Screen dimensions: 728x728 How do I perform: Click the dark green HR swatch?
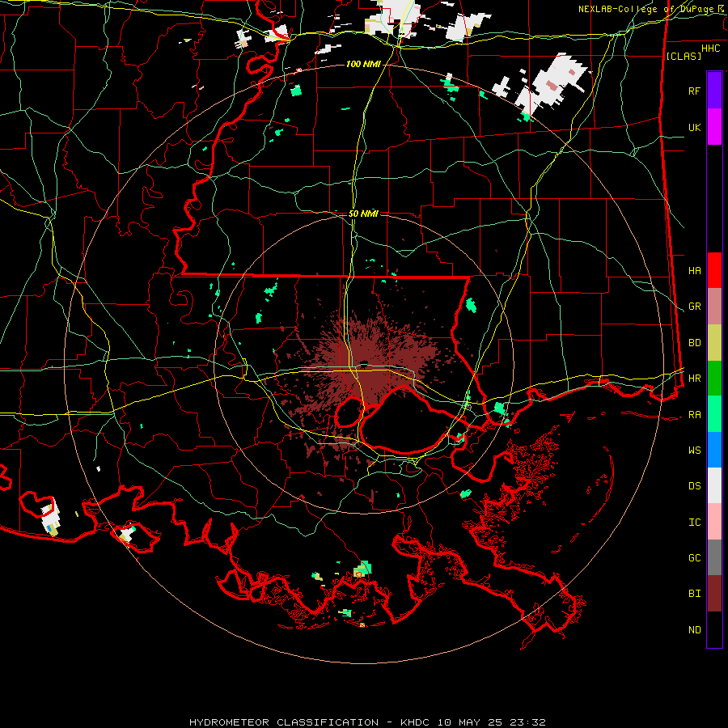(714, 379)
